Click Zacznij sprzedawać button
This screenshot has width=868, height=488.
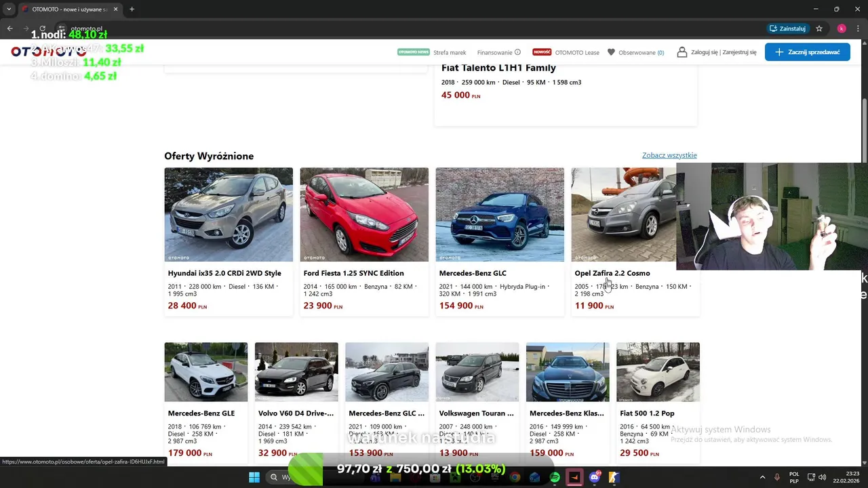pyautogui.click(x=807, y=52)
